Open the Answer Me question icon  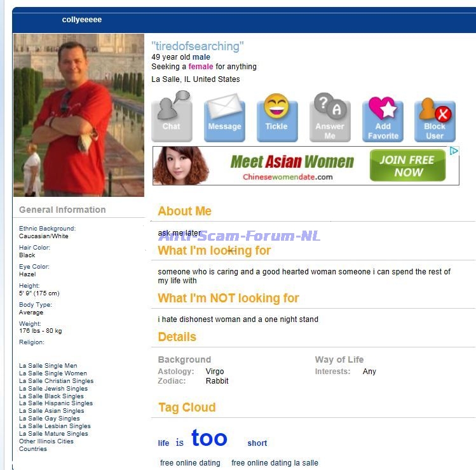coord(330,117)
